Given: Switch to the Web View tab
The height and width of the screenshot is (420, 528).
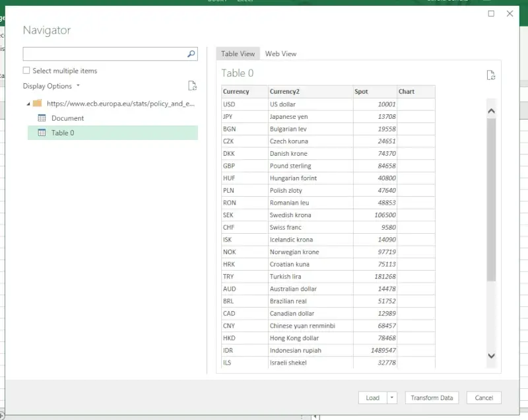Looking at the screenshot, I should pos(280,53).
